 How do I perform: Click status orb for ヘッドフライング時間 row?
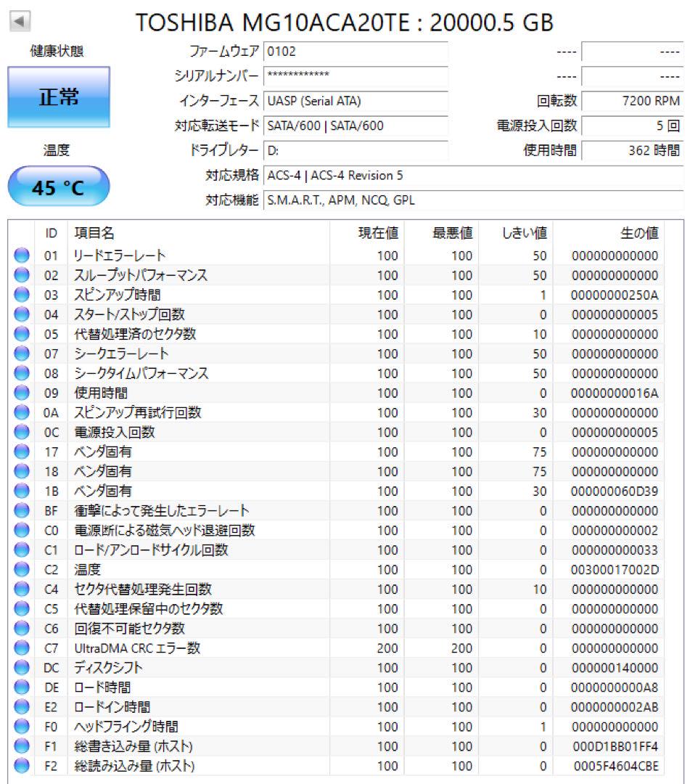(x=22, y=727)
